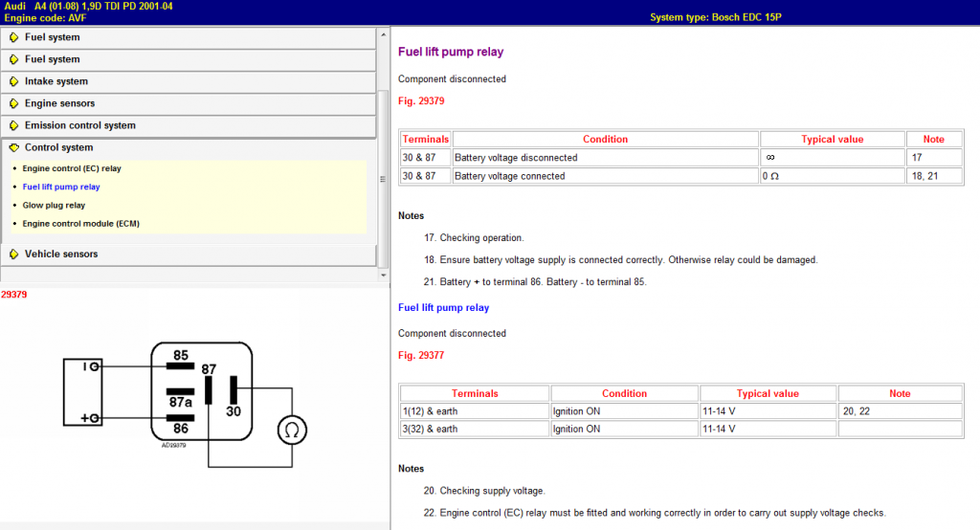Click the arrow icon beside Vehicle sensors

tap(13, 254)
